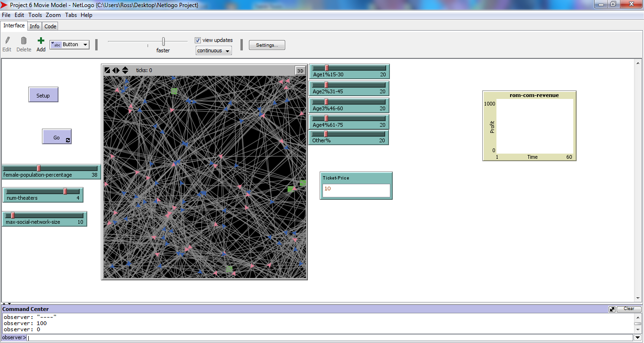Screen dimensions: 644x343
Task: Start the model with Go button
Action: coord(57,137)
